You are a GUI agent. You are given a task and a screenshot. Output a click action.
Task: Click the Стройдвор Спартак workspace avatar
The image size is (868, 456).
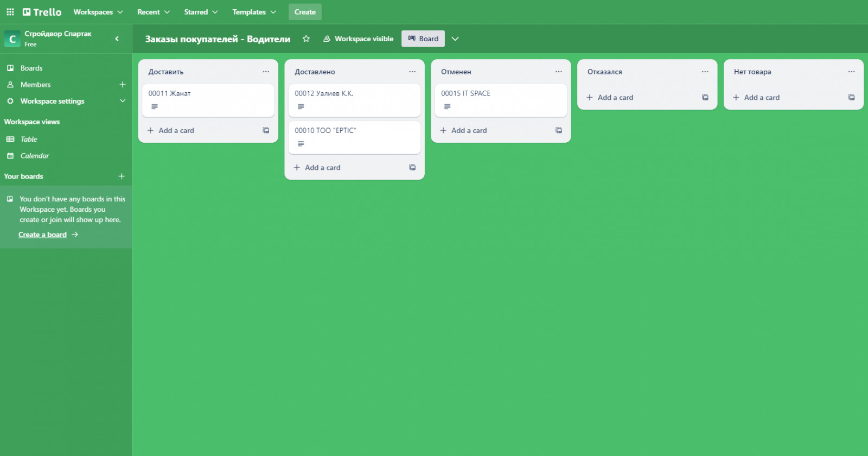(x=12, y=39)
